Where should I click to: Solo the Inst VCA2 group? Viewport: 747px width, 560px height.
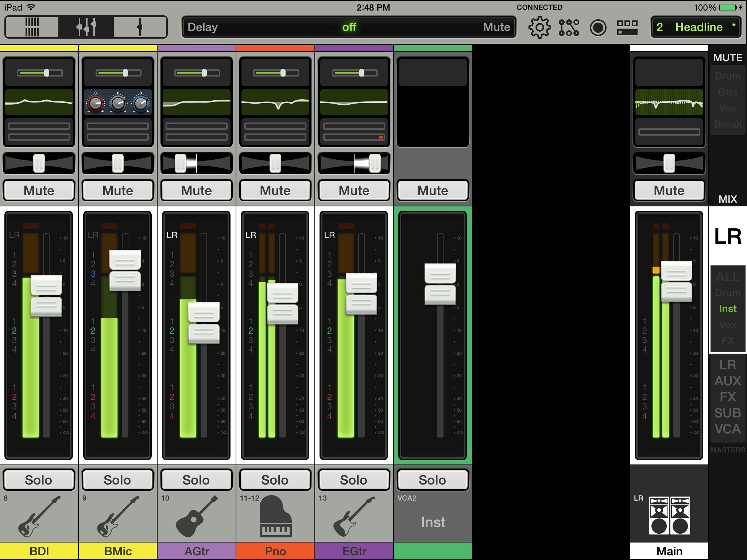click(x=432, y=480)
